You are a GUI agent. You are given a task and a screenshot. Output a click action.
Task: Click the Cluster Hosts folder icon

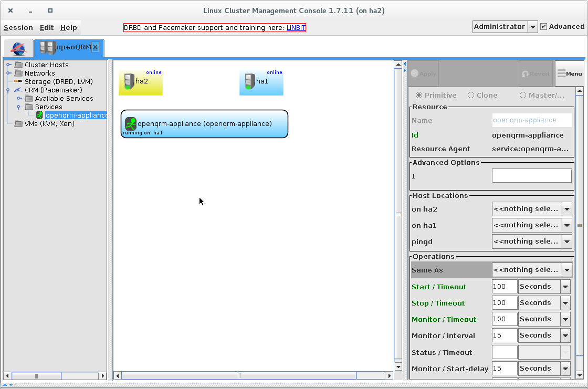[x=18, y=65]
